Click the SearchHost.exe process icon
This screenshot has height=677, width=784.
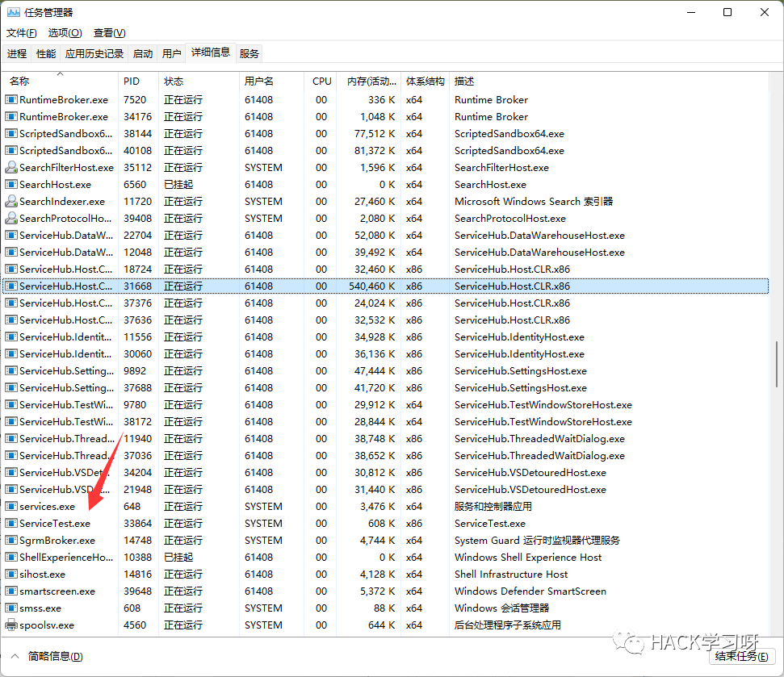point(11,184)
